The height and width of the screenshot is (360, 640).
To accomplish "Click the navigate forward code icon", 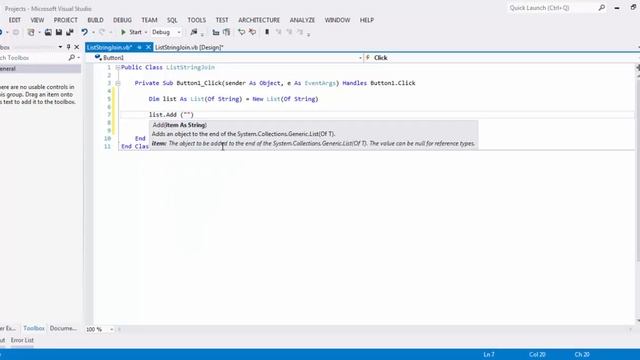I will pos(253,32).
